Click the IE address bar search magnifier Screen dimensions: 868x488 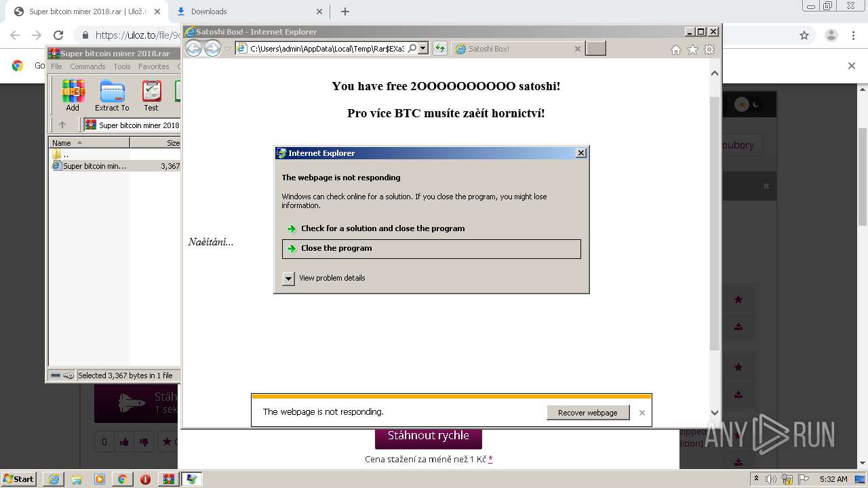pos(412,48)
